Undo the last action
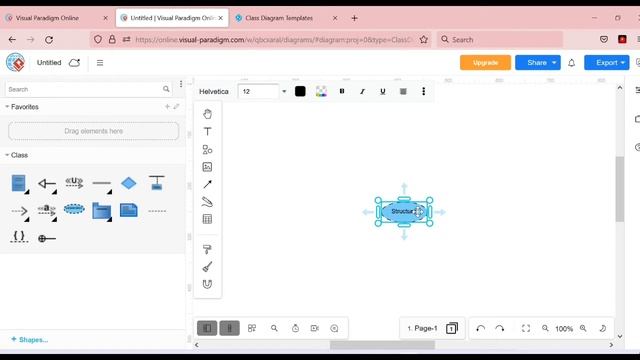 (481, 328)
